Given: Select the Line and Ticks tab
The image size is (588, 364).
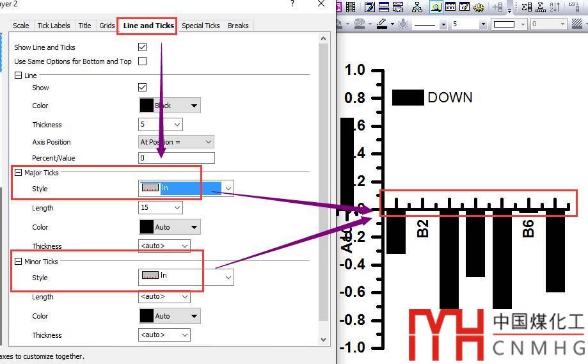Looking at the screenshot, I should pyautogui.click(x=148, y=26).
